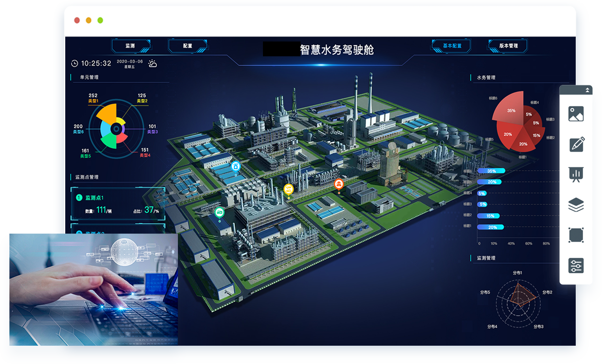Collapse the floating toolbar with double chevron
Screen dimensions: 602x364
587,90
